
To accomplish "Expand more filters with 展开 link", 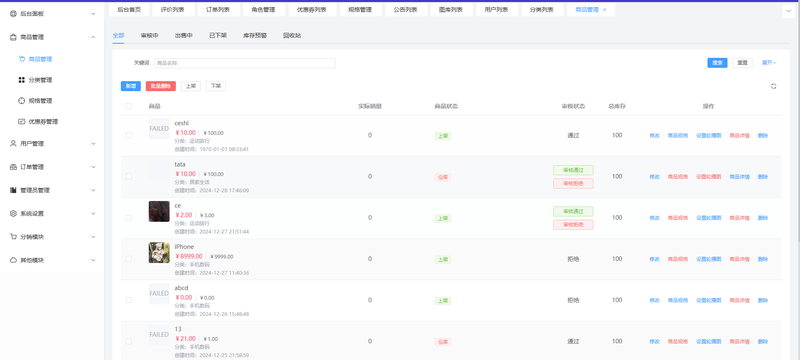I will pos(769,63).
